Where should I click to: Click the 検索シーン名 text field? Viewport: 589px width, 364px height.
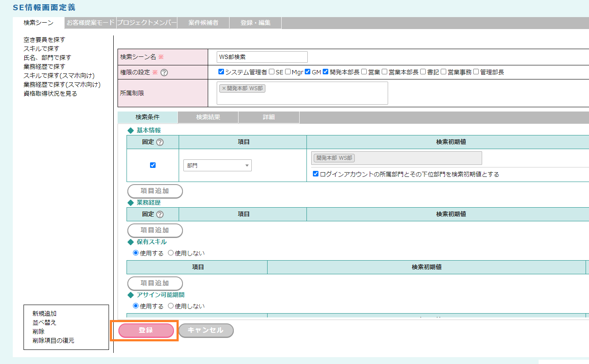262,57
